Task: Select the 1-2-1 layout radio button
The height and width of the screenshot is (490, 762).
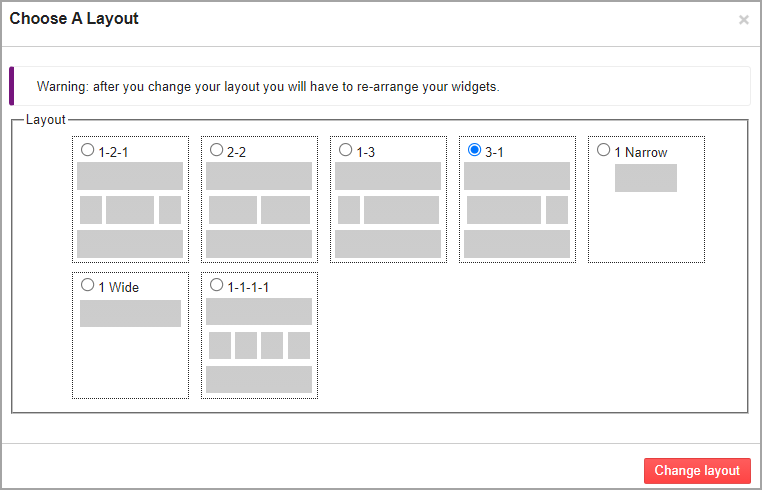Action: 87,150
